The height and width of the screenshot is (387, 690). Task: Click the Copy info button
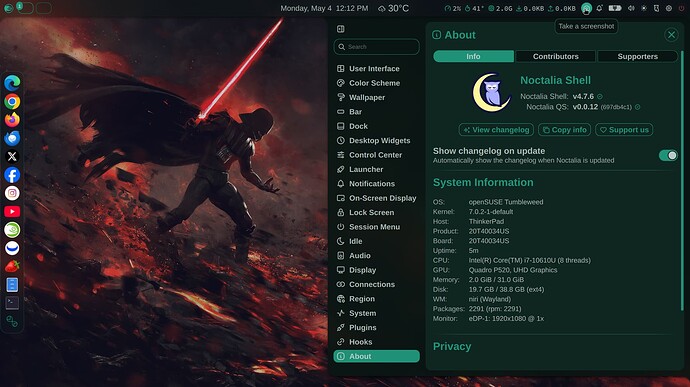564,130
